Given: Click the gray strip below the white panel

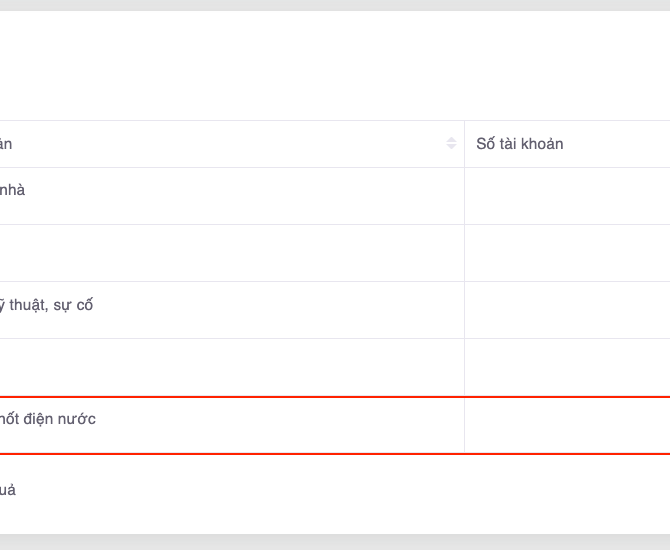Looking at the screenshot, I should (x=335, y=542).
